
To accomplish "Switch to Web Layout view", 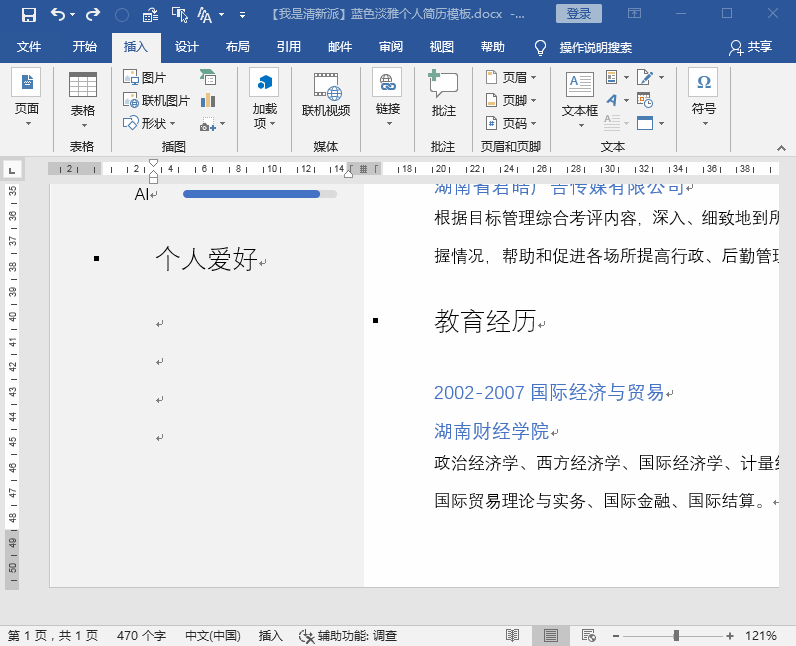I will tap(589, 635).
